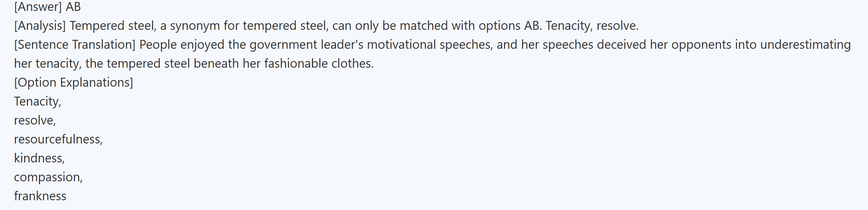The width and height of the screenshot is (868, 210).
Task: Click the answer letters AB after [Answer]
Action: point(73,7)
